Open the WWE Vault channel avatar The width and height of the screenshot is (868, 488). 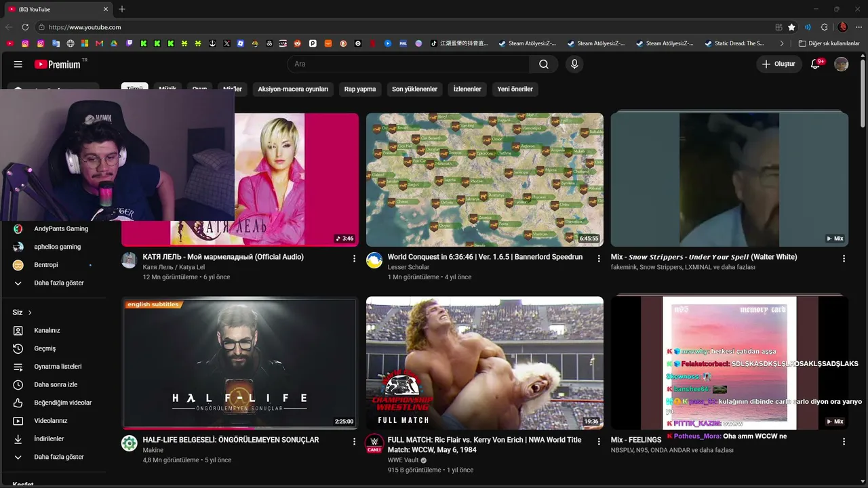pos(374,444)
